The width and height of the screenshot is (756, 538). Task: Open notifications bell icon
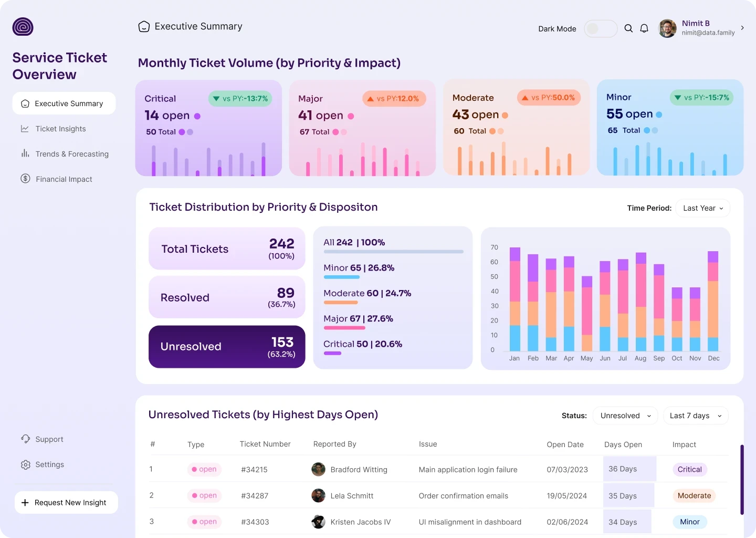tap(644, 28)
